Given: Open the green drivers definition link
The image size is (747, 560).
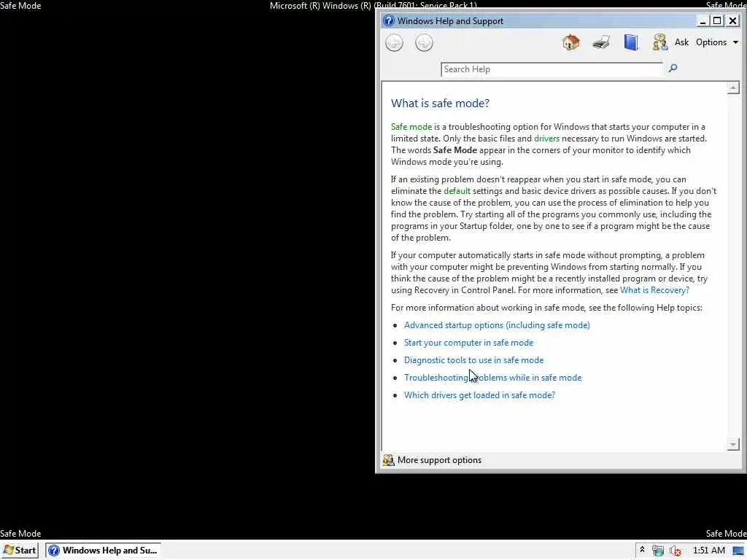Looking at the screenshot, I should pos(546,139).
